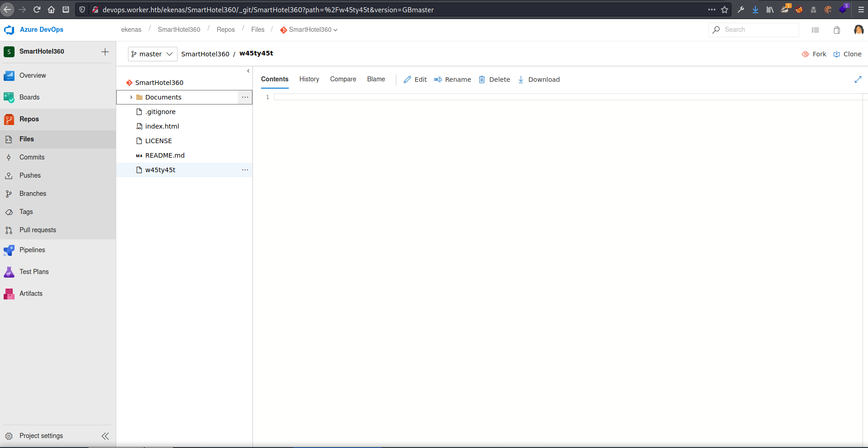Click the Download button
This screenshot has height=448, width=868.
tap(539, 80)
